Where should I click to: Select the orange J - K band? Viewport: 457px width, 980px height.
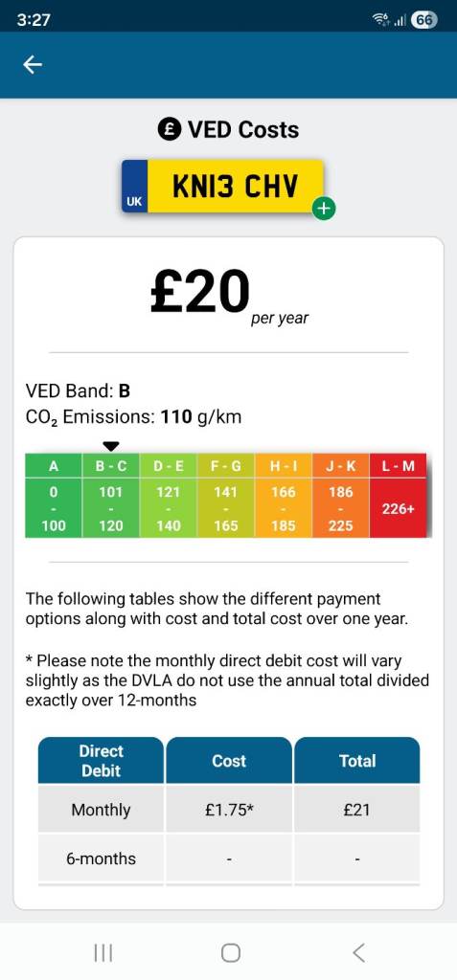click(x=341, y=495)
